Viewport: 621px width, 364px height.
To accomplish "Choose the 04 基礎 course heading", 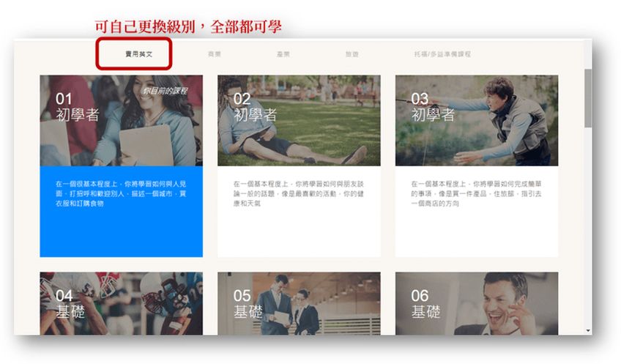I will [70, 304].
